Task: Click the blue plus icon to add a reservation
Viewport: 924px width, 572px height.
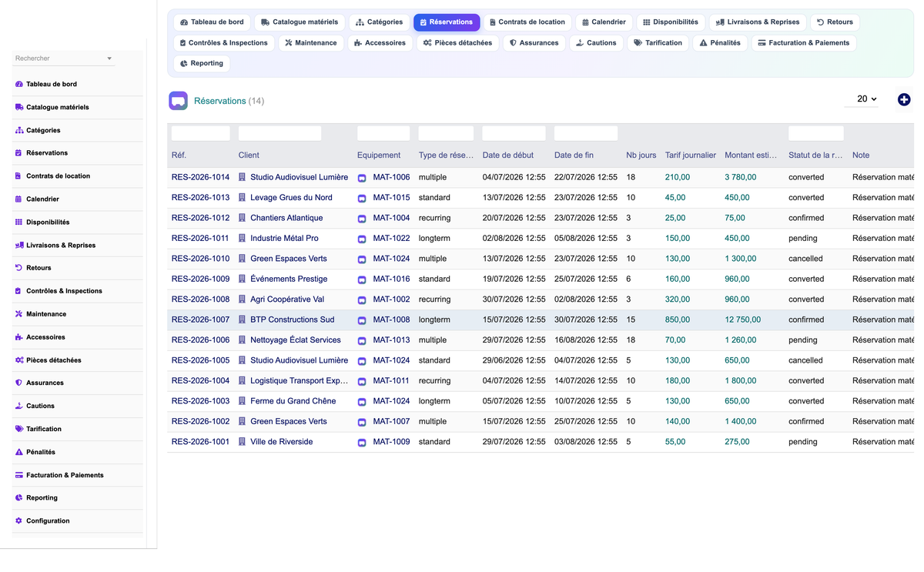Action: 904,99
